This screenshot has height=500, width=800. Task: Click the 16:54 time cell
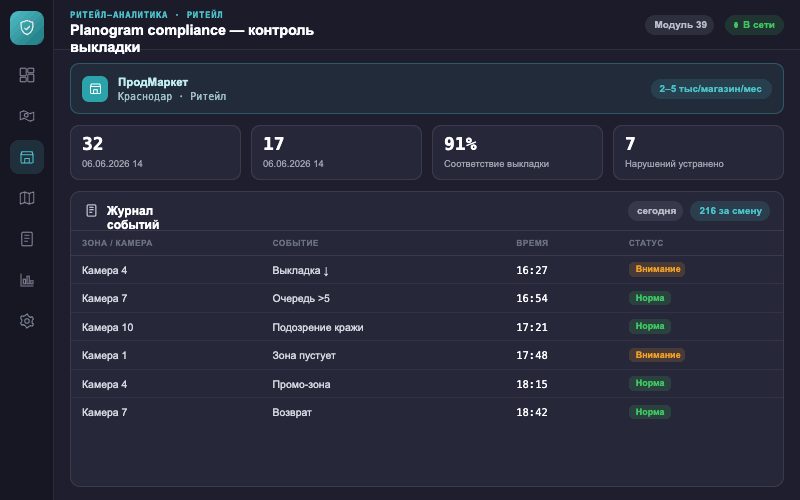(532, 298)
